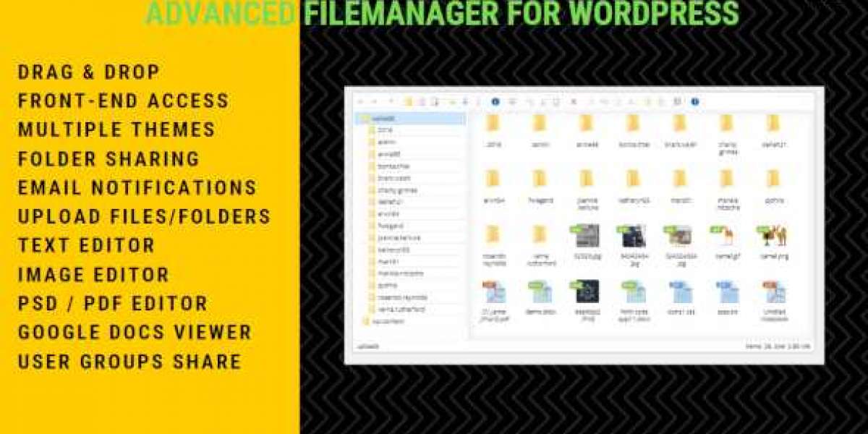Select the marc01 folder icon in the grid
The width and height of the screenshot is (868, 434).
point(680,179)
